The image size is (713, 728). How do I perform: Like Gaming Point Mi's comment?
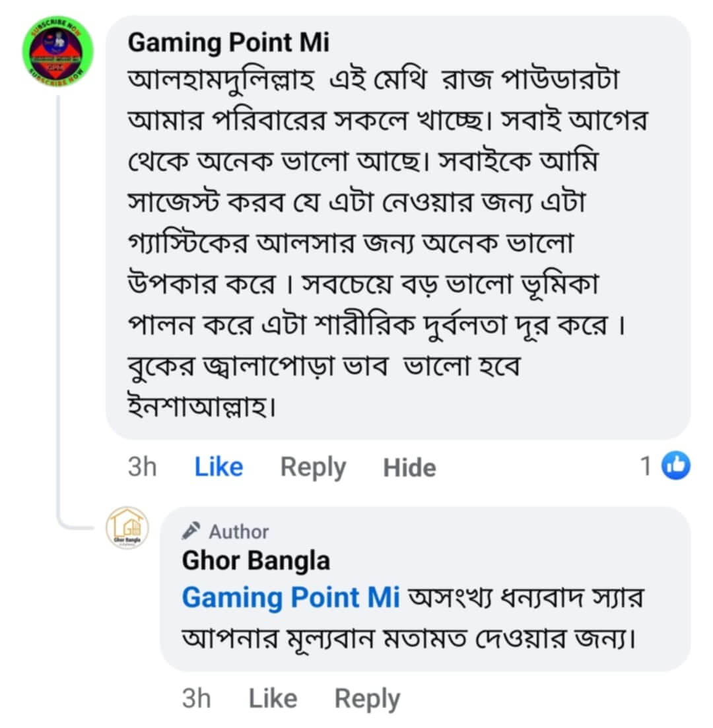coord(219,467)
